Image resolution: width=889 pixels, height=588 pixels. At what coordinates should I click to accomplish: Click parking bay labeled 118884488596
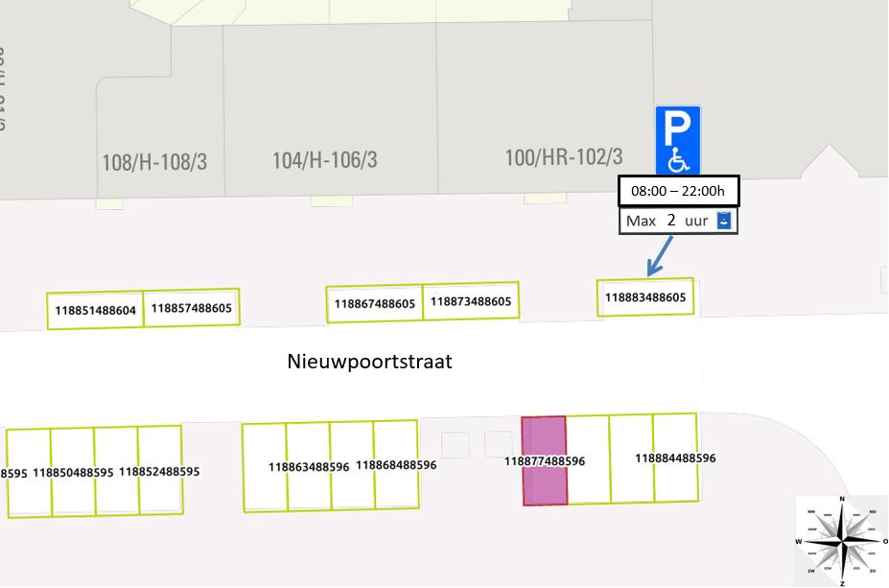[x=675, y=459]
